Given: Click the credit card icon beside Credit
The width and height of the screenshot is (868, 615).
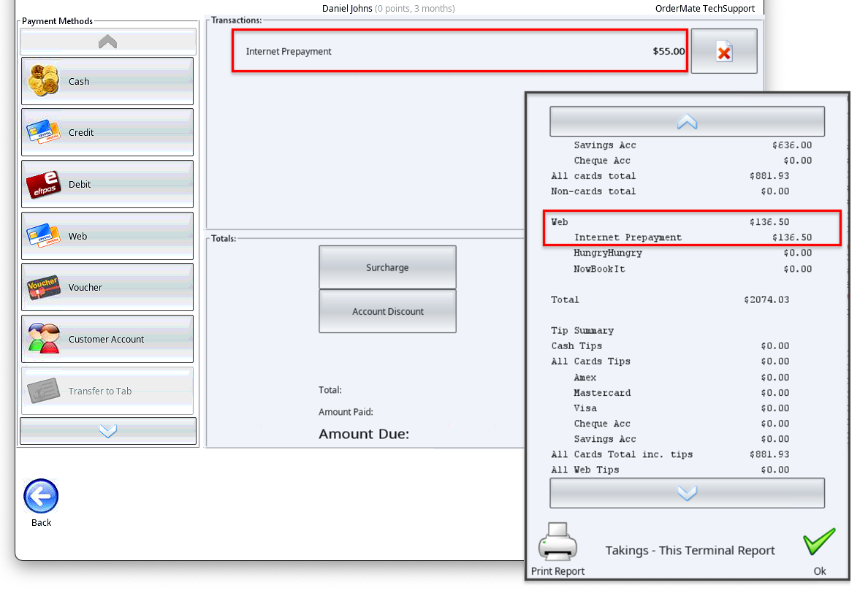Looking at the screenshot, I should coord(43,131).
